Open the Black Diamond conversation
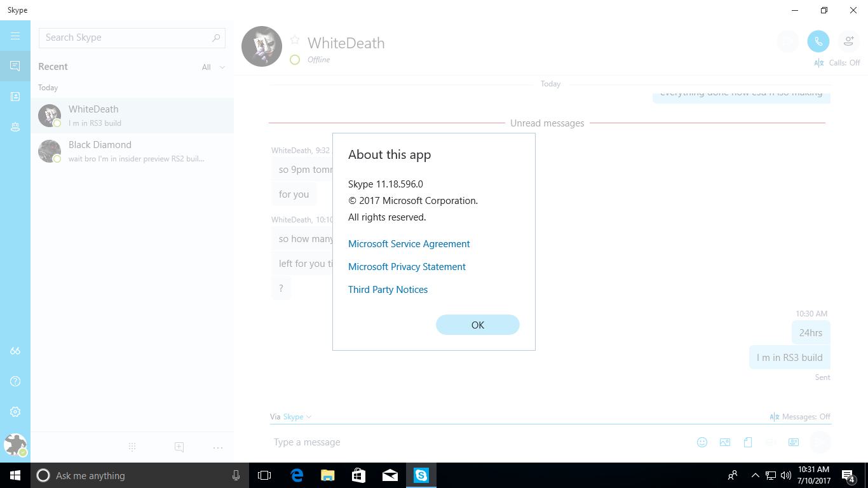Screen dimensions: 868x488 click(x=132, y=151)
